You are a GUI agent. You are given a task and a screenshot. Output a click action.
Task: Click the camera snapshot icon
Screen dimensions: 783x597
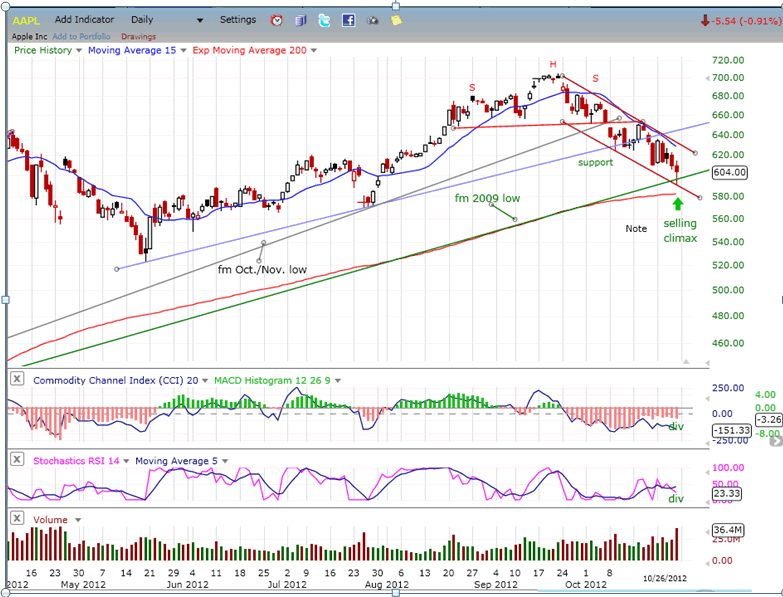[373, 20]
